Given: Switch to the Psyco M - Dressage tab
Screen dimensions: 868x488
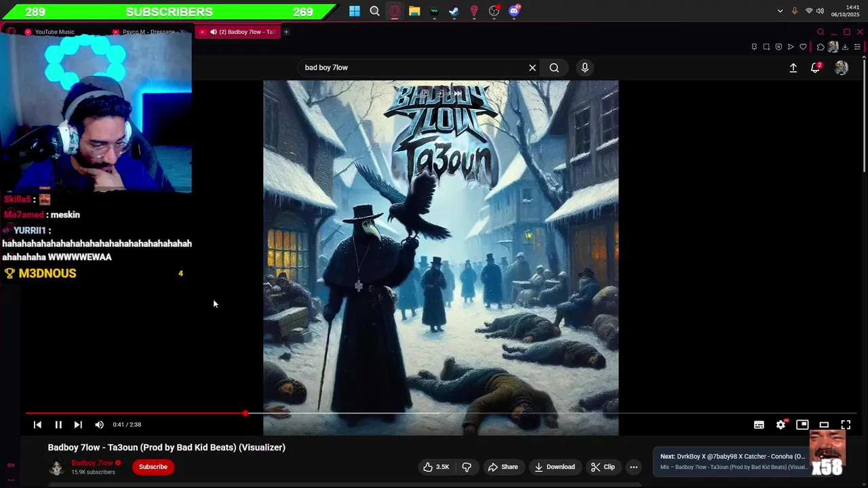Looking at the screenshot, I should coord(150,32).
